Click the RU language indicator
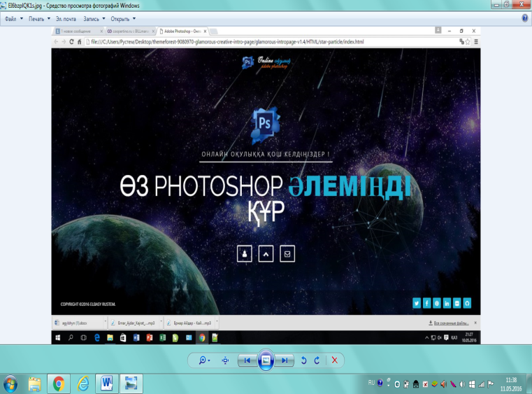The height and width of the screenshot is (394, 532). [371, 383]
